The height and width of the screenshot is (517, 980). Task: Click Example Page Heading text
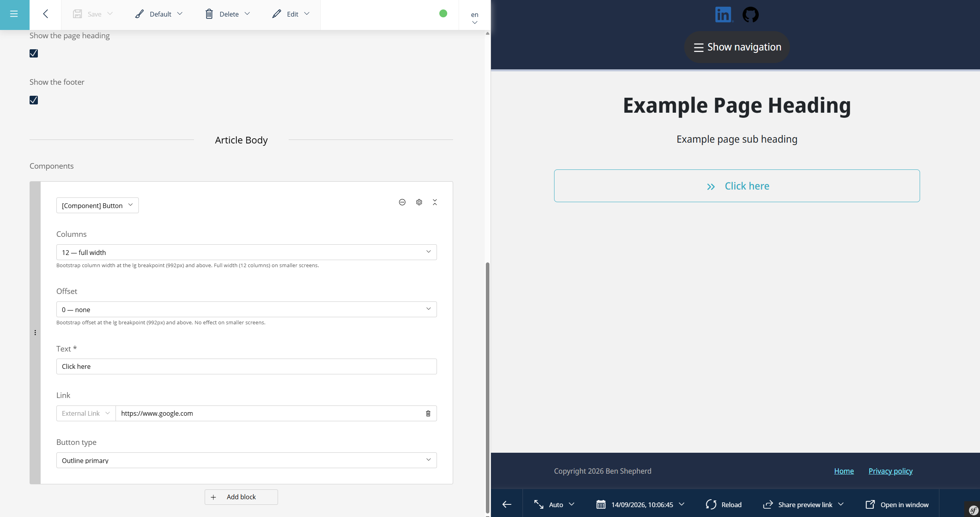pos(737,106)
